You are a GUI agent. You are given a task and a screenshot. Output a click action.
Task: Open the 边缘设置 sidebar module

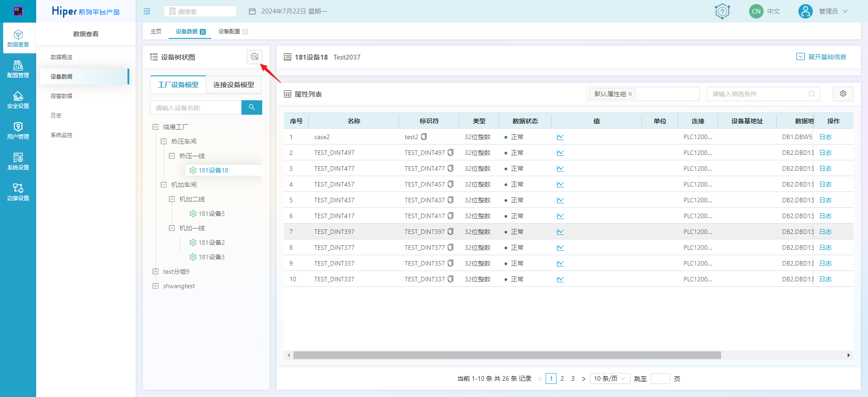coord(18,192)
